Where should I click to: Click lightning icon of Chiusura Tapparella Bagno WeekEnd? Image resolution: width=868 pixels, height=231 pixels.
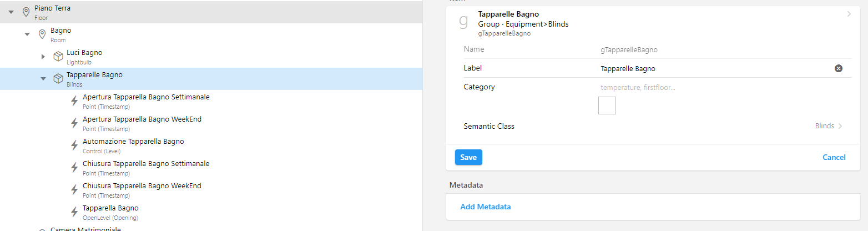click(74, 190)
